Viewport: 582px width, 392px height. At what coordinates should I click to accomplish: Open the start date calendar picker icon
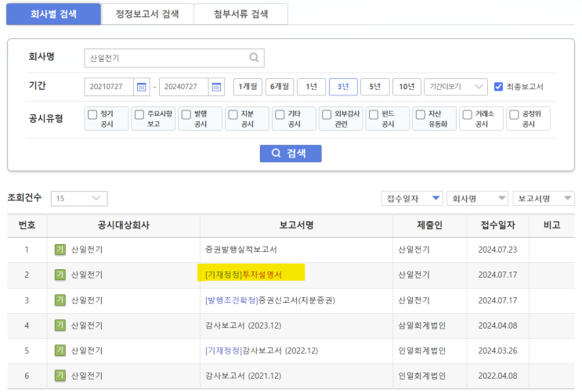tap(142, 87)
